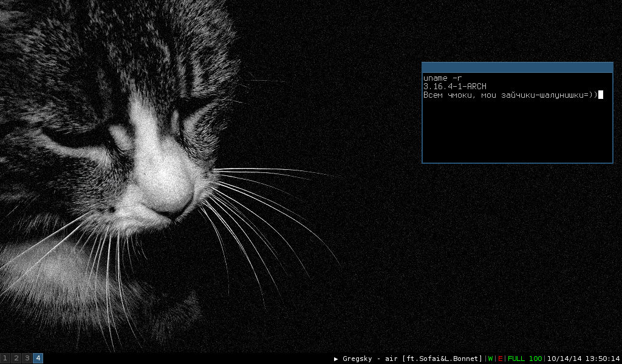
Task: Switch to workspace 2
Action: pyautogui.click(x=16, y=359)
